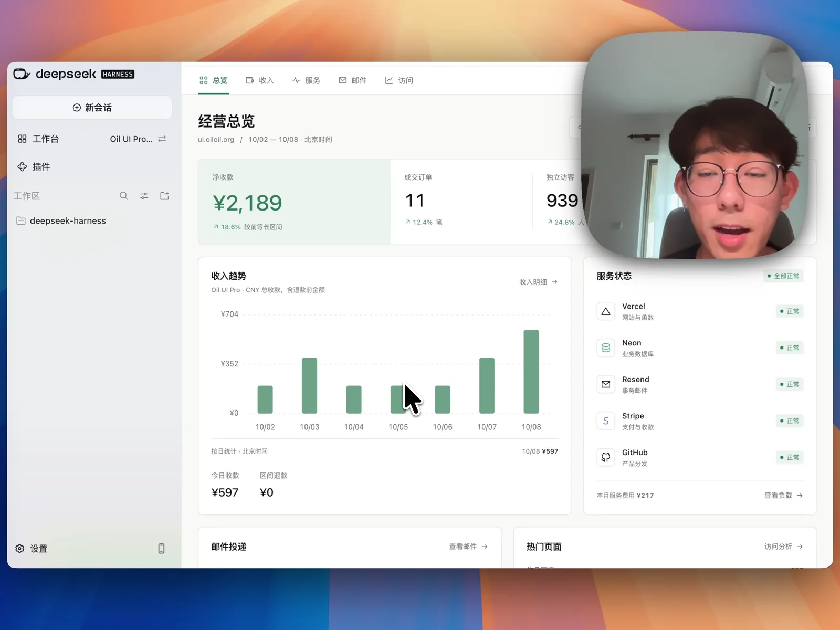Switch to the 收入 tab
The height and width of the screenshot is (630, 840).
click(260, 80)
